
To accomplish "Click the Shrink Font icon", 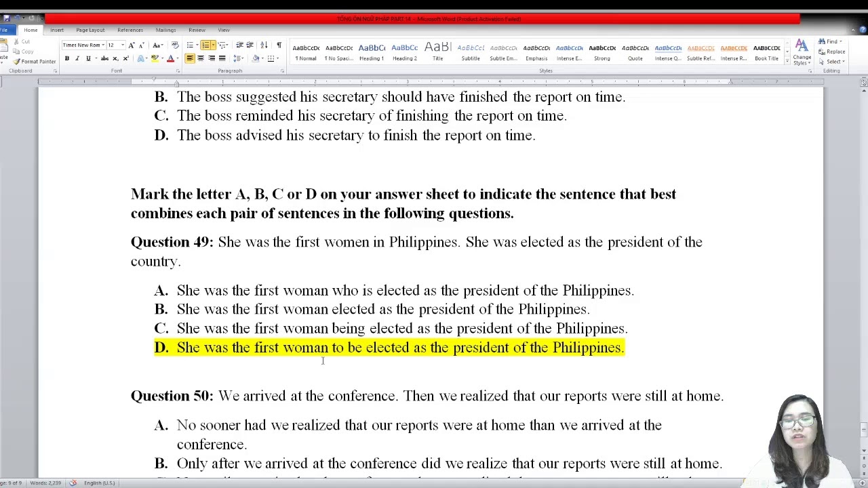I will (x=141, y=45).
